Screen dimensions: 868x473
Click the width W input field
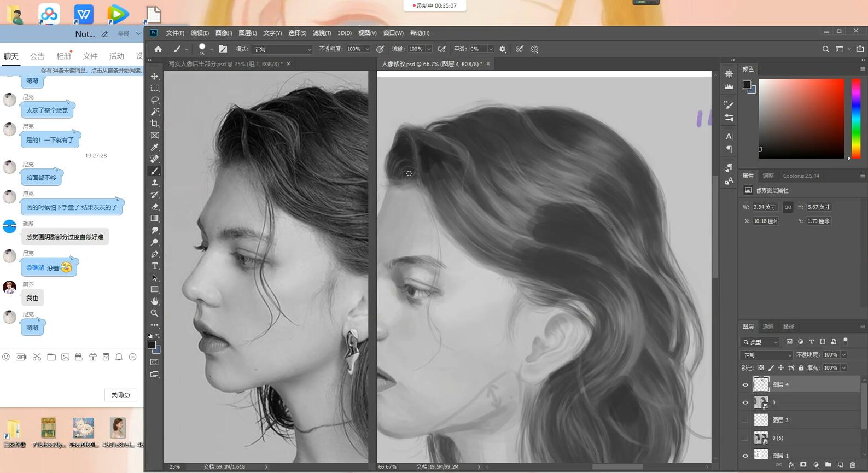(764, 207)
